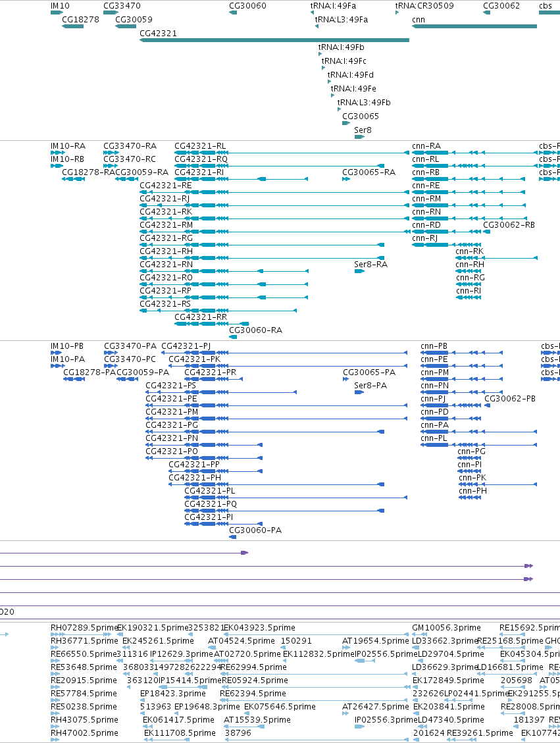Viewport: 560px width, 743px height.
Task: Click the AT04524.5prime EST label
Action: click(241, 640)
